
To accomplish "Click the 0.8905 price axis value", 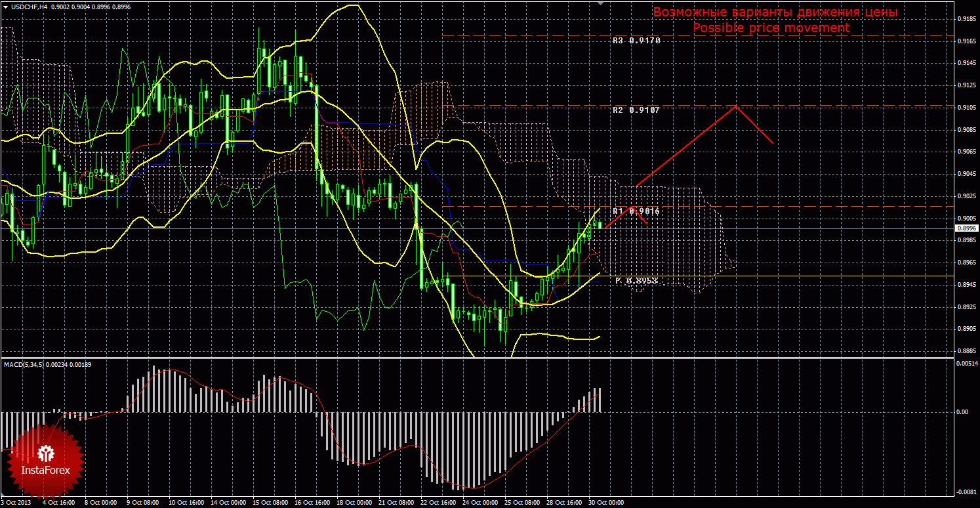I will [967, 329].
